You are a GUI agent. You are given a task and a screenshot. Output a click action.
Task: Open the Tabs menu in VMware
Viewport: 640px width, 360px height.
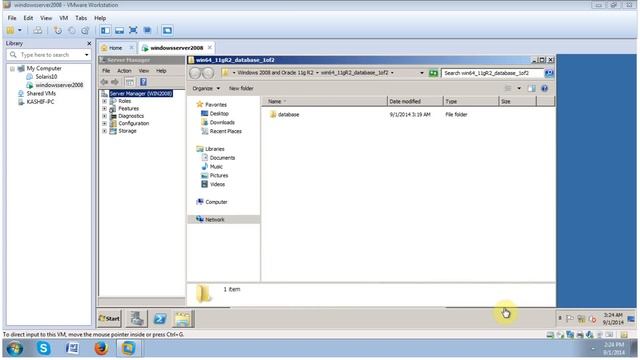point(81,18)
